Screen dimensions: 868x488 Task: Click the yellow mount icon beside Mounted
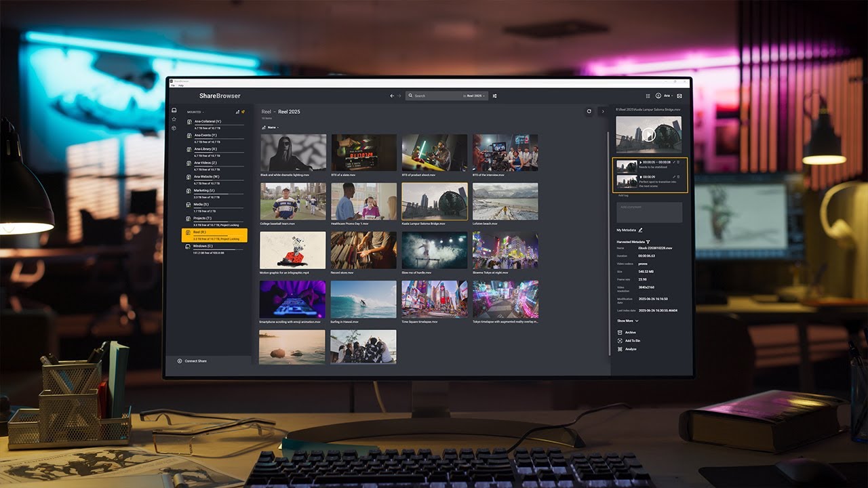click(243, 112)
